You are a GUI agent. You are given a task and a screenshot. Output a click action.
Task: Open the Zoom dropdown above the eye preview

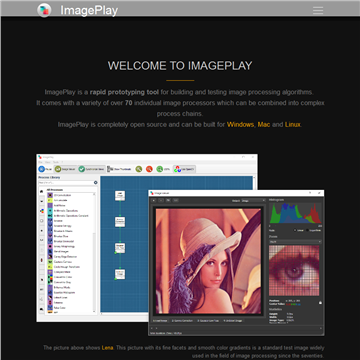click(x=295, y=241)
